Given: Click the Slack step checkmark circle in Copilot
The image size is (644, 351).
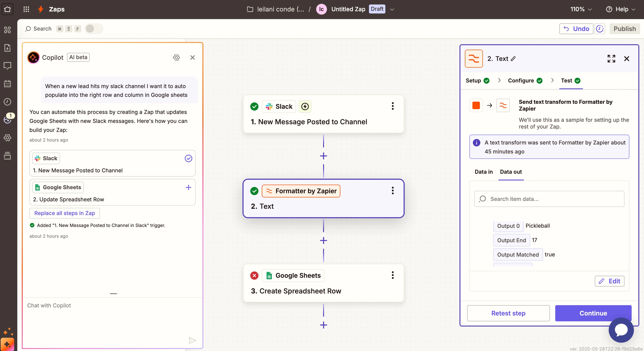Looking at the screenshot, I should 188,158.
